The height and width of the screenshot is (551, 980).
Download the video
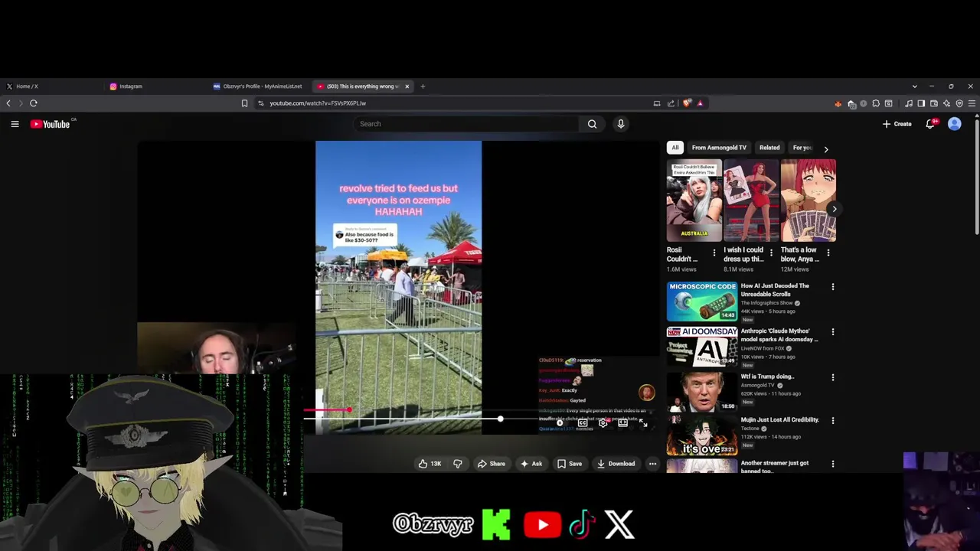click(x=616, y=464)
